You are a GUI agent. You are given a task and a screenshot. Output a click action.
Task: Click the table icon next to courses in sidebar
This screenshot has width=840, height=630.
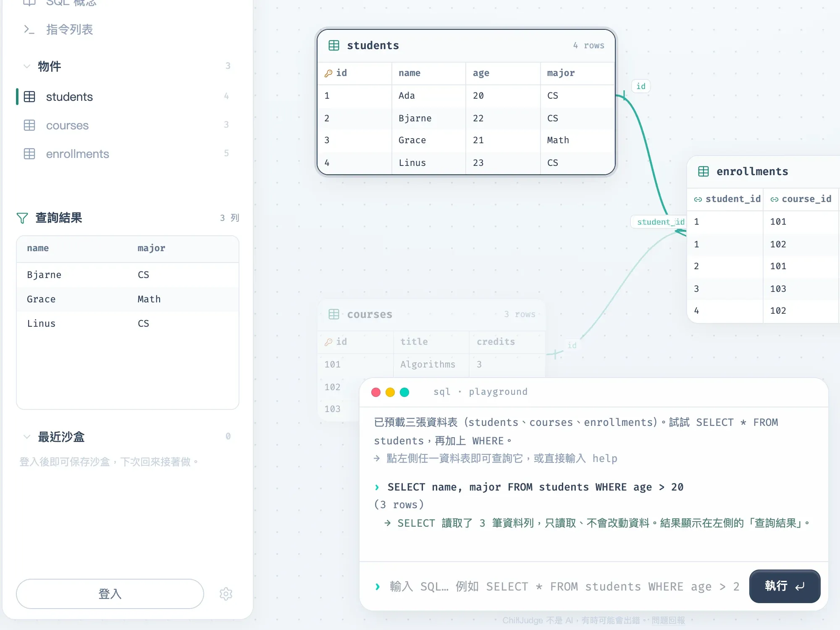point(29,125)
